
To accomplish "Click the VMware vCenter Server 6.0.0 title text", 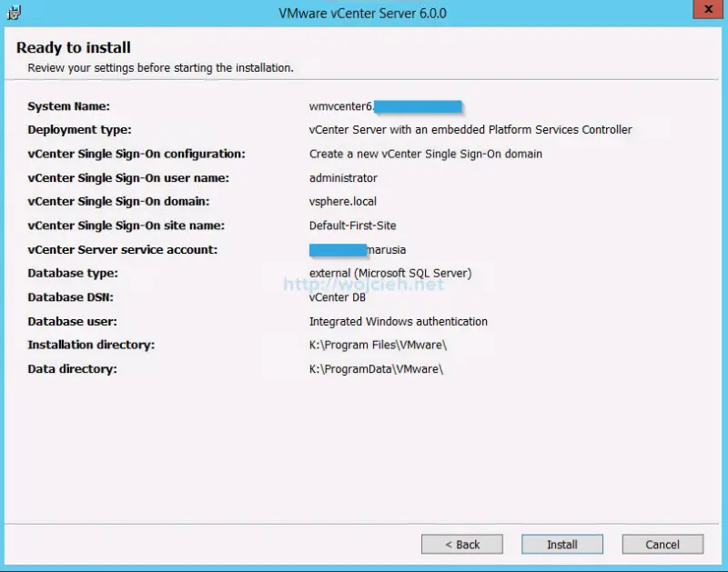I will [364, 12].
